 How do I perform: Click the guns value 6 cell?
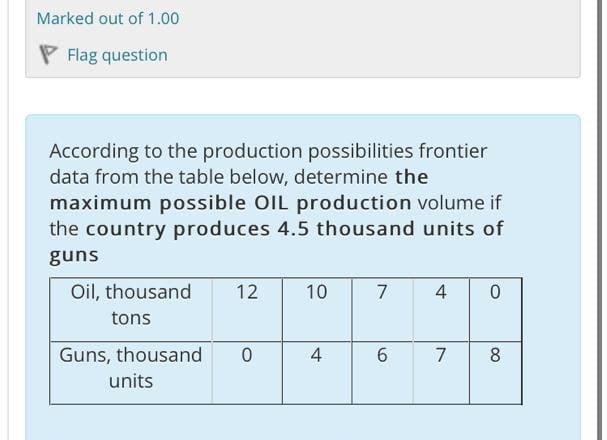382,373
